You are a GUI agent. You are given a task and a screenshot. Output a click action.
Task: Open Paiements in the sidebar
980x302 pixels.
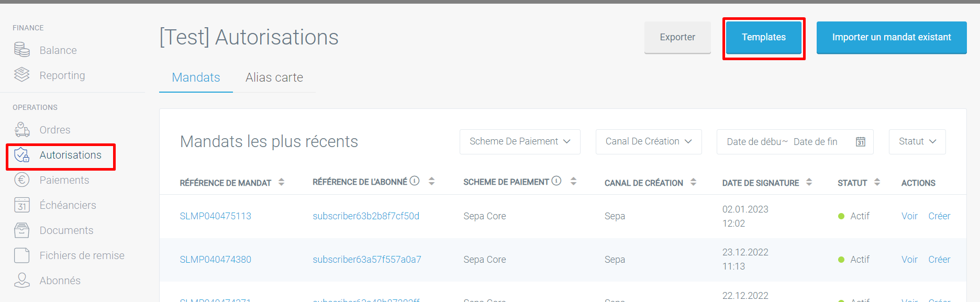64,180
